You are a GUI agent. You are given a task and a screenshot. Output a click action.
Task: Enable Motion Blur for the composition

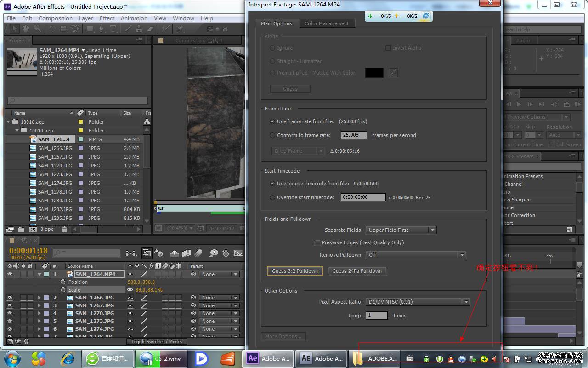198,253
